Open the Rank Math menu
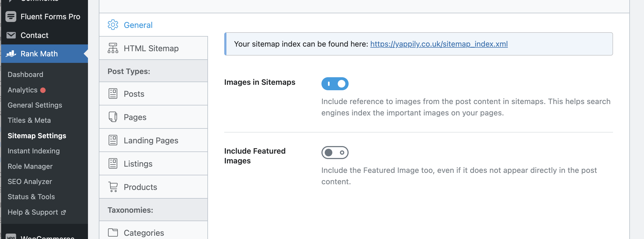This screenshot has width=644, height=239. [39, 54]
